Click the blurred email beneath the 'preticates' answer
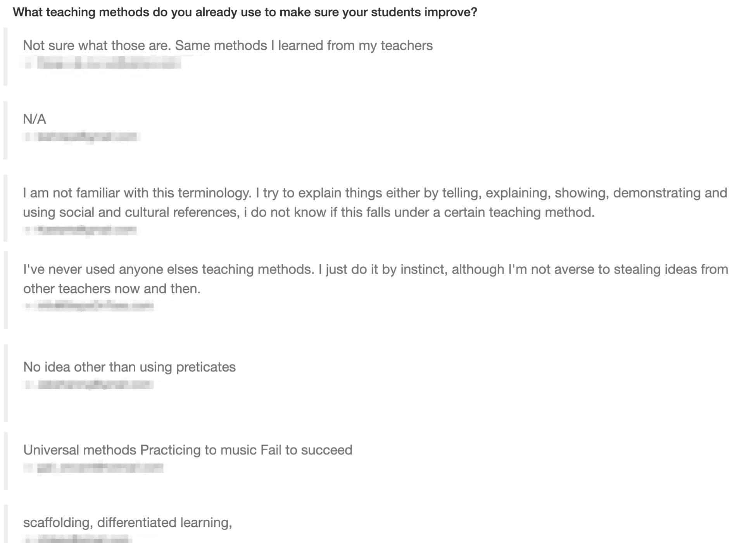Image resolution: width=756 pixels, height=543 pixels. coord(89,384)
